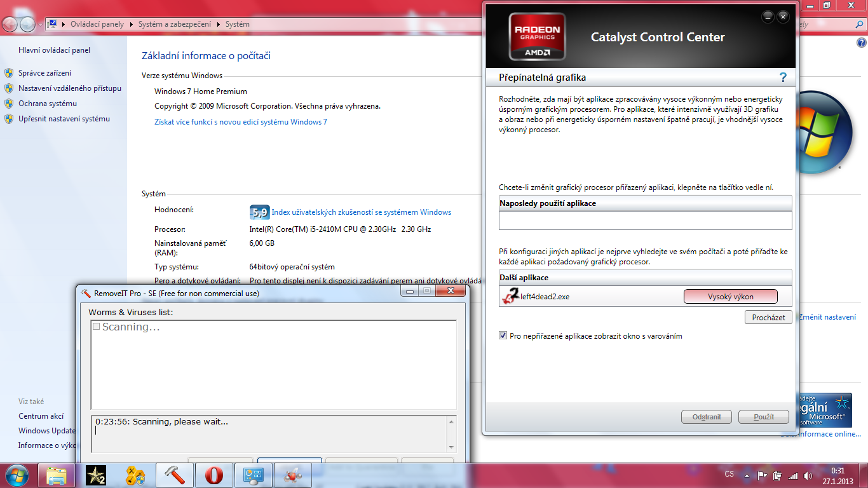Click the 'Použít' apply button
This screenshot has width=868, height=488.
click(x=763, y=417)
